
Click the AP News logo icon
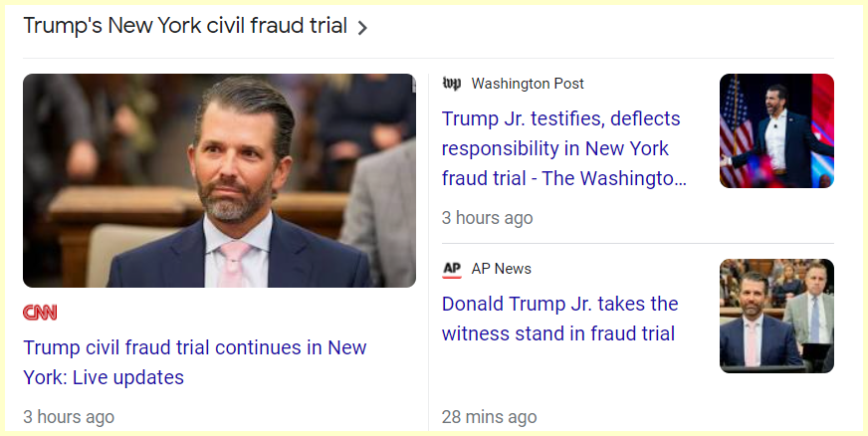452,269
